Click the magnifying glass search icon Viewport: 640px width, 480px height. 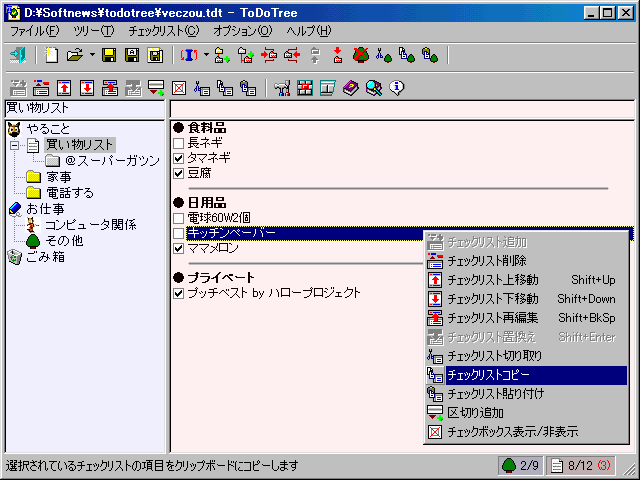click(x=374, y=88)
